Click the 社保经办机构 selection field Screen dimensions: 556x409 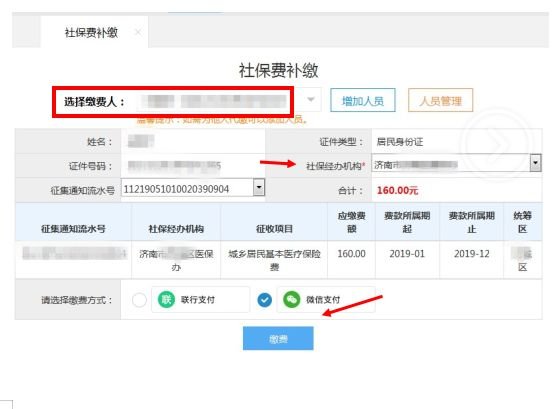click(x=456, y=163)
